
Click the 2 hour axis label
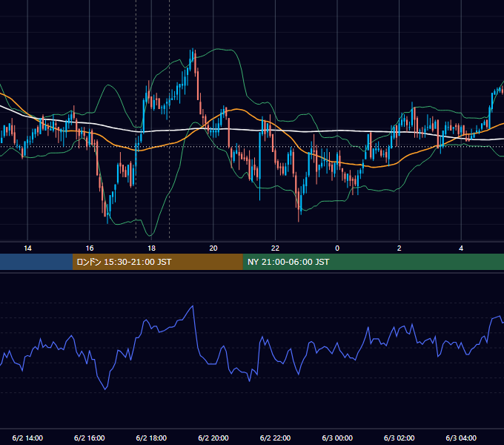(399, 248)
